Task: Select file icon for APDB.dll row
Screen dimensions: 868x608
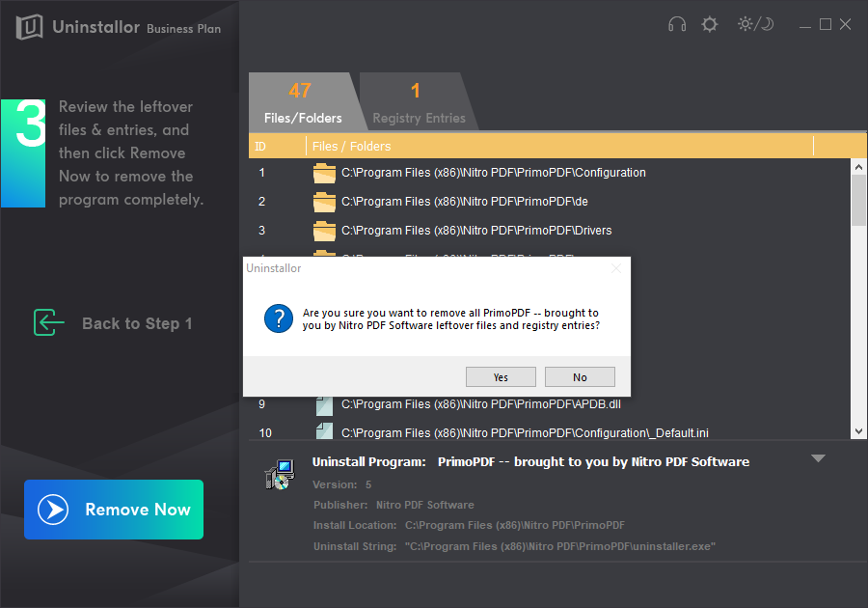Action: coord(324,406)
